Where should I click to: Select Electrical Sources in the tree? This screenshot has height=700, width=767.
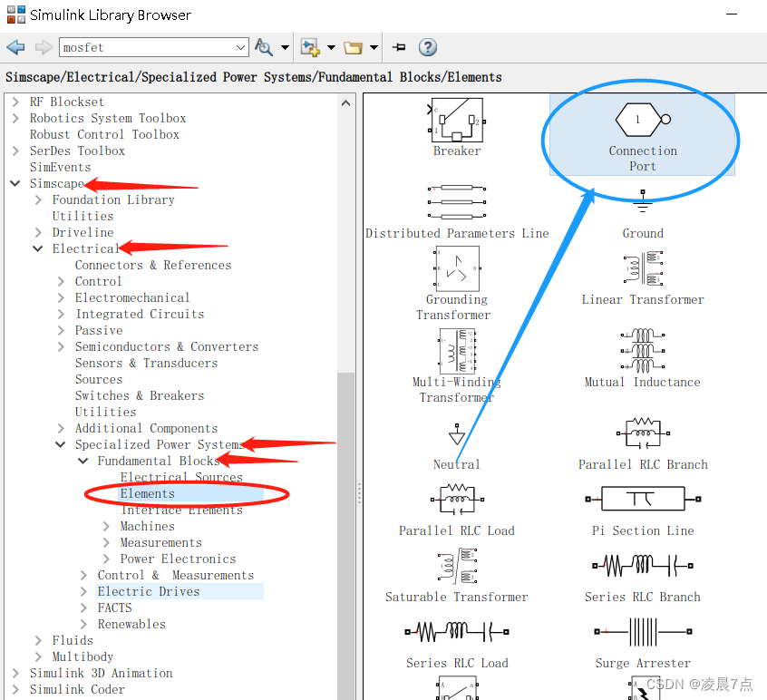181,477
